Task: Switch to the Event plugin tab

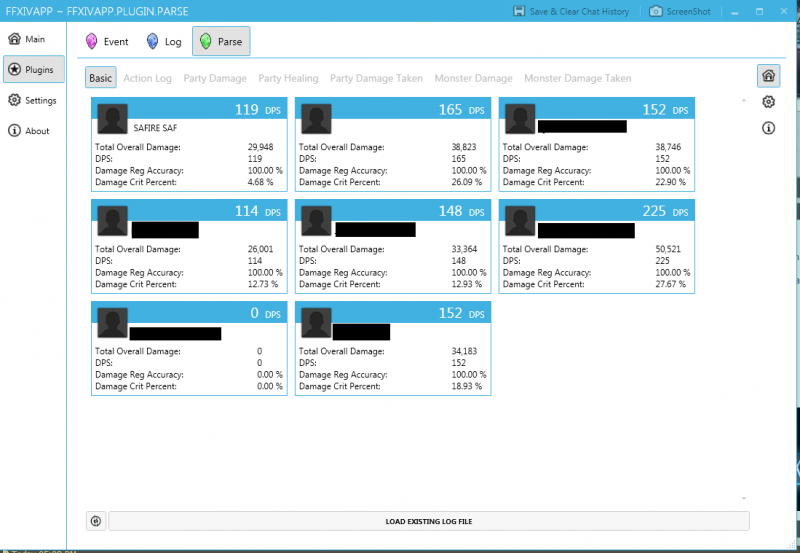Action: tap(106, 42)
